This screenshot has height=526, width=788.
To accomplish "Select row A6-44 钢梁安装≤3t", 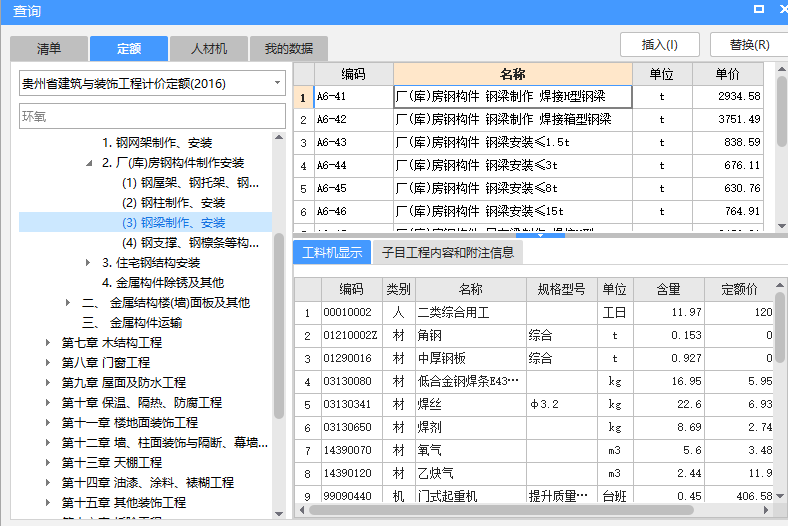I will pos(528,165).
